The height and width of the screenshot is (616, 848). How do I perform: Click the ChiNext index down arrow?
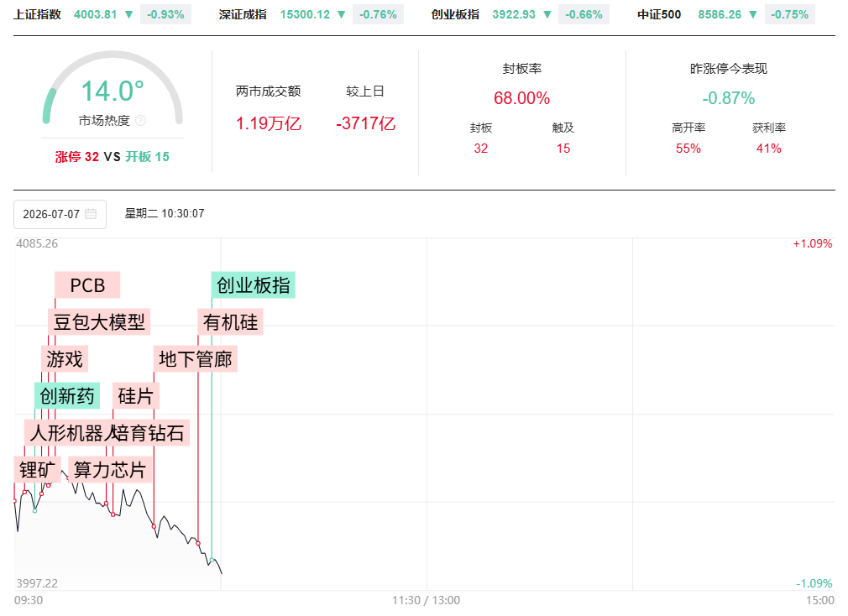point(547,14)
